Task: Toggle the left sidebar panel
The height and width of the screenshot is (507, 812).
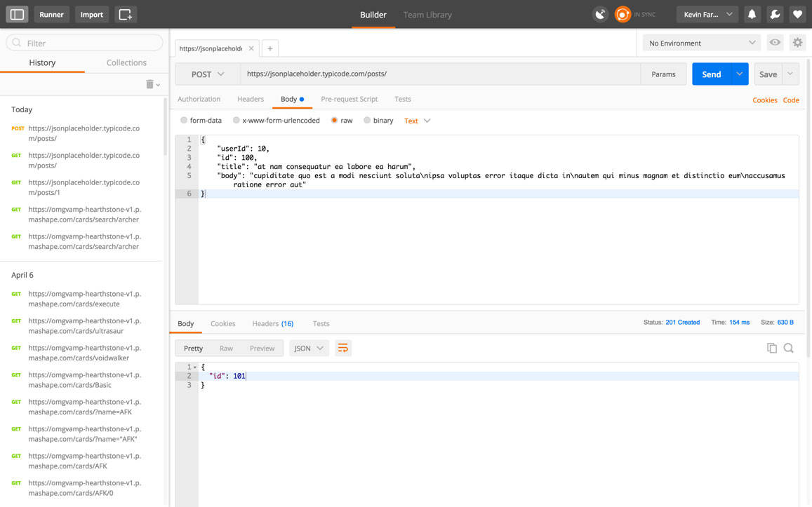Action: point(17,14)
